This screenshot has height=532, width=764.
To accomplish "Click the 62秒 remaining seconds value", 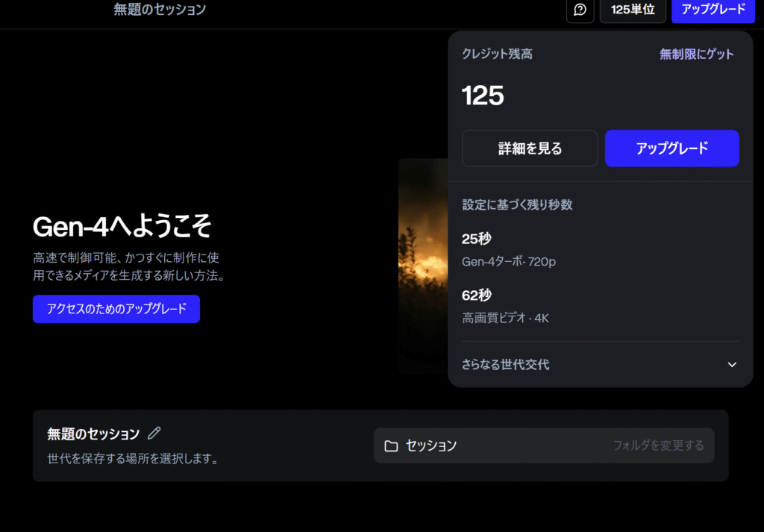I will (x=477, y=295).
